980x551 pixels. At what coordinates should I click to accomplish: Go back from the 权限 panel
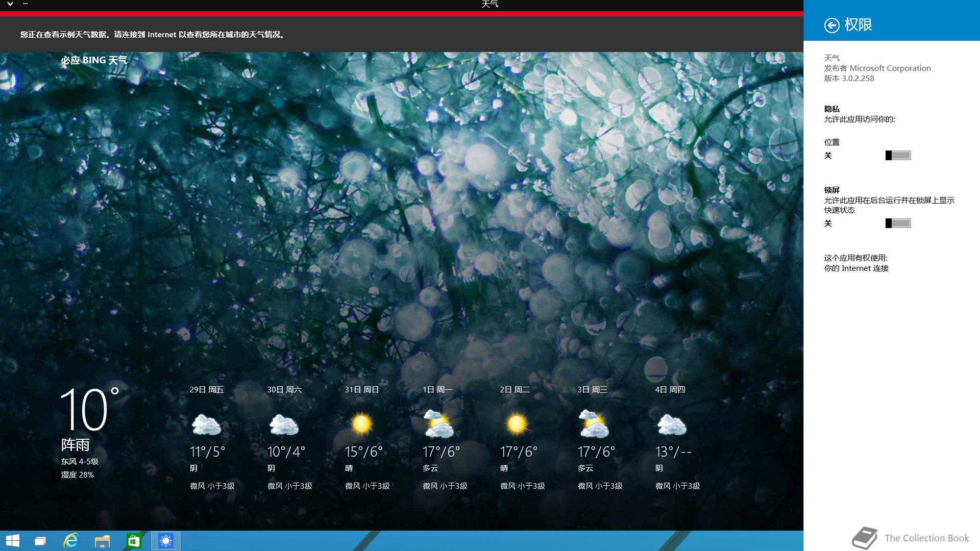point(831,25)
